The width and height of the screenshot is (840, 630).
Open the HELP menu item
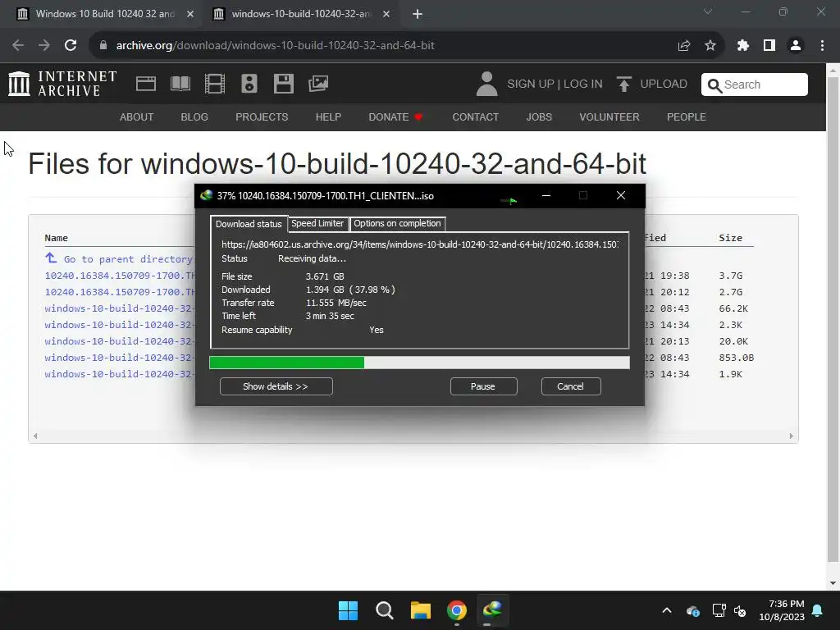pos(328,116)
